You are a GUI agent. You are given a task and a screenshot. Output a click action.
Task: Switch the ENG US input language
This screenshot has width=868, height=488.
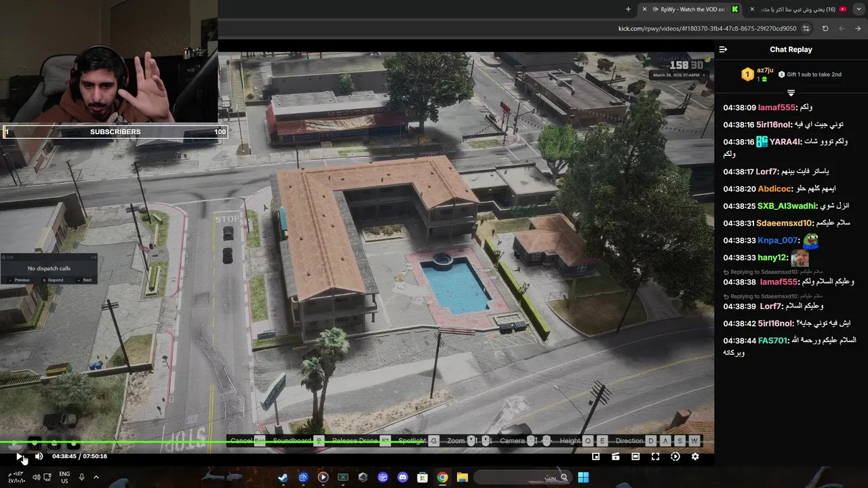[64, 477]
